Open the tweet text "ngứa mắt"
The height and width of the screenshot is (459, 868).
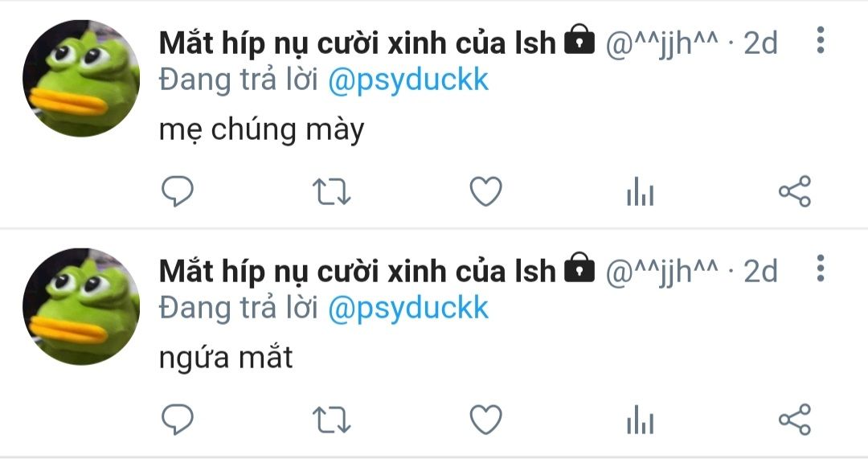226,358
